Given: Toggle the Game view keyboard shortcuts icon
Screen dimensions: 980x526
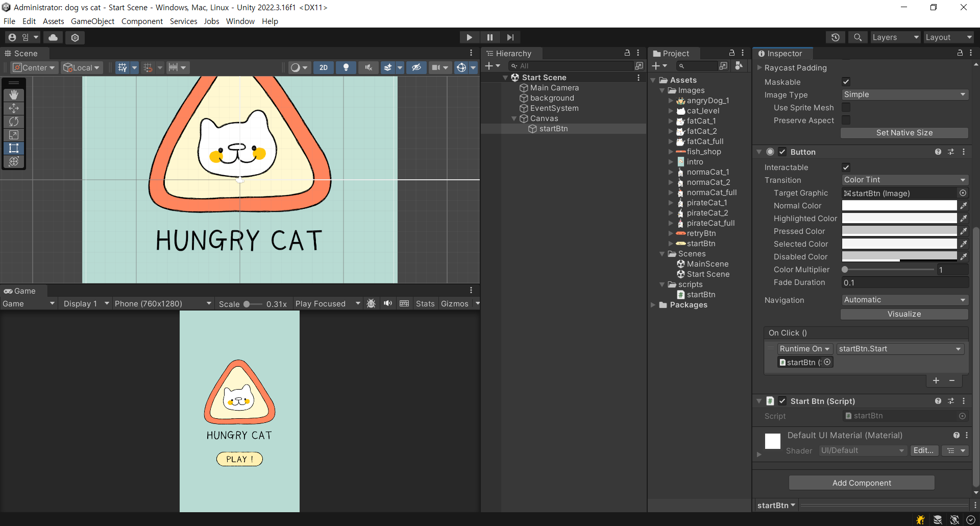Looking at the screenshot, I should 404,304.
